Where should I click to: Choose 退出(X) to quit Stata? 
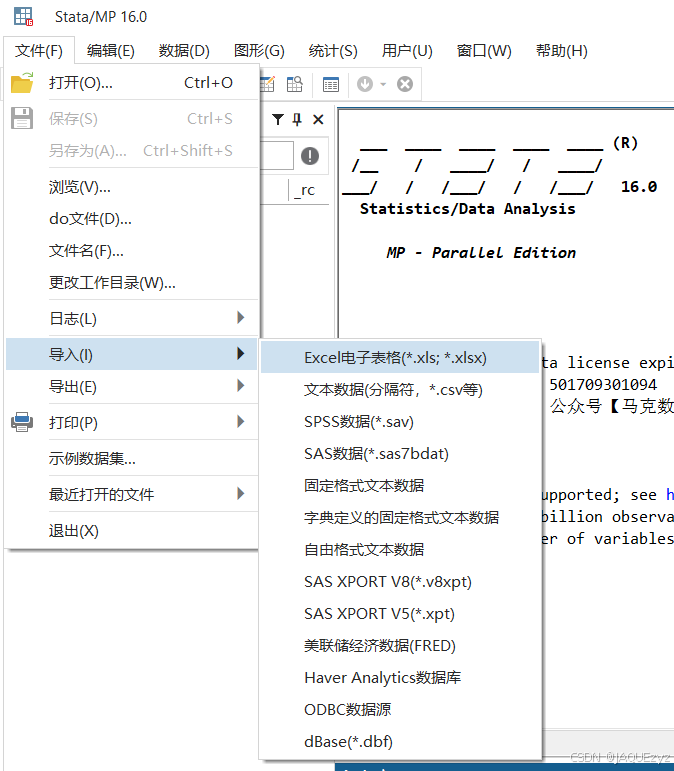coord(132,531)
